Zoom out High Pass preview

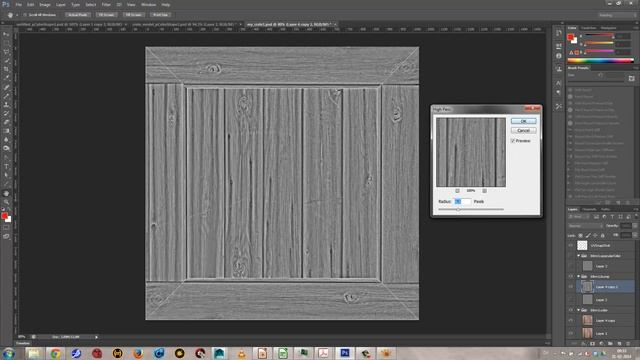click(x=457, y=191)
